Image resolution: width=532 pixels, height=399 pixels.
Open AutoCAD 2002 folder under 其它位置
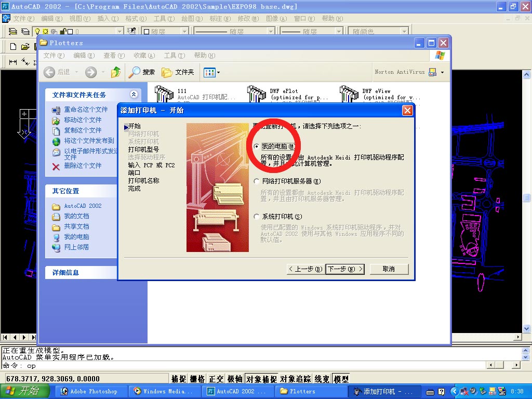click(x=83, y=206)
